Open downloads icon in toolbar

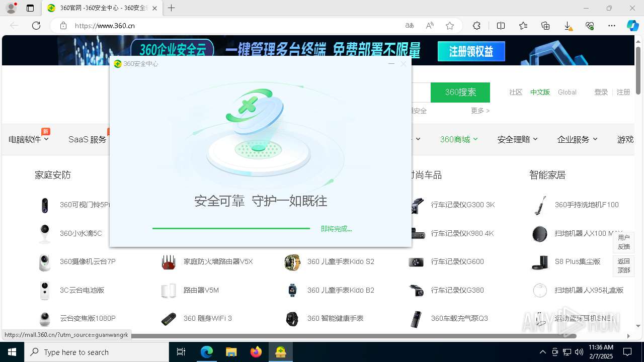point(568,26)
